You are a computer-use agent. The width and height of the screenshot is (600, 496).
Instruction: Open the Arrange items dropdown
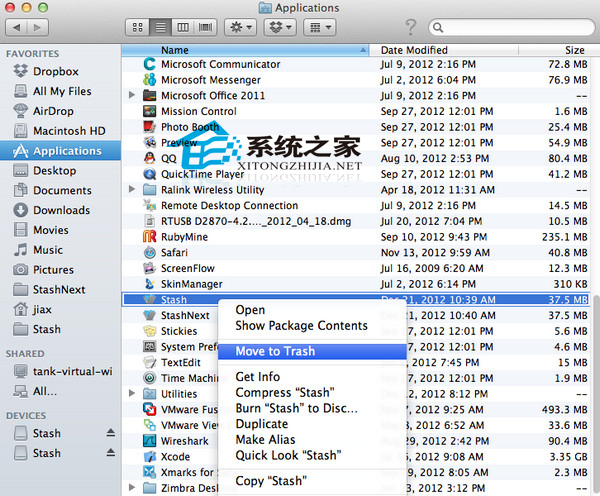click(320, 28)
